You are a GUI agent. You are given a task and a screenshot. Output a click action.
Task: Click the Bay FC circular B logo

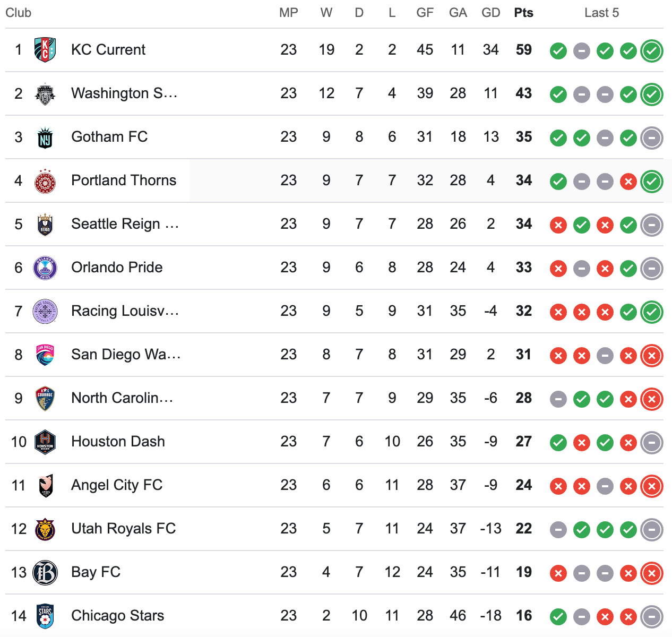[x=45, y=572]
